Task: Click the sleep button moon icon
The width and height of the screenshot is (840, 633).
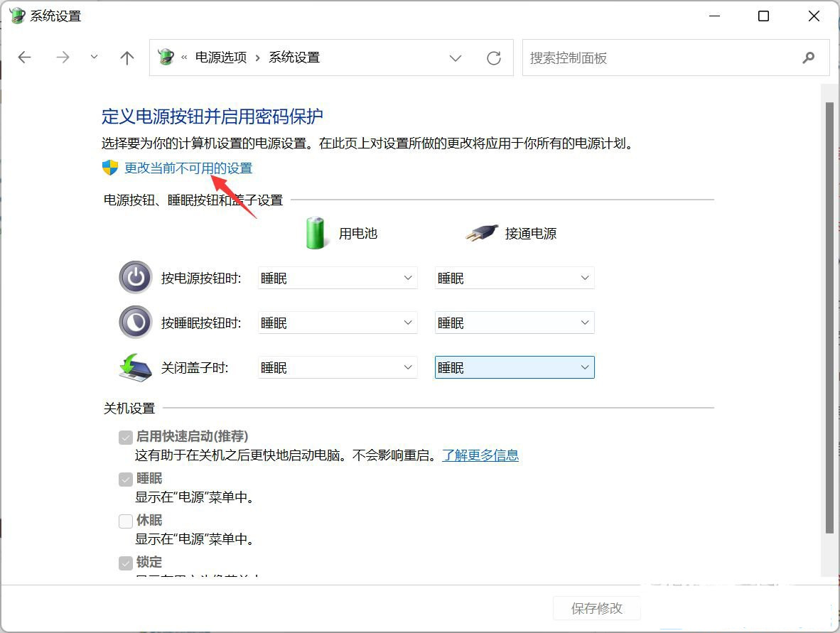Action: [135, 323]
